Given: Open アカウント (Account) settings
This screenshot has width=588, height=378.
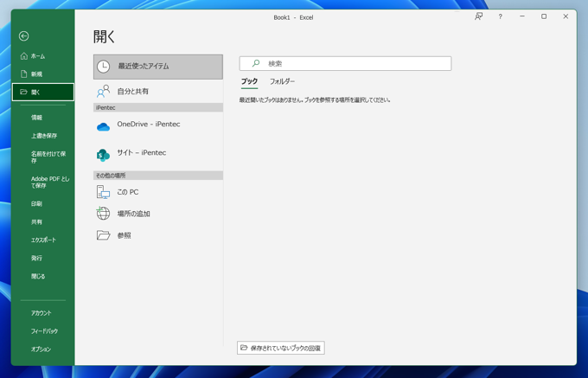Looking at the screenshot, I should click(x=42, y=313).
